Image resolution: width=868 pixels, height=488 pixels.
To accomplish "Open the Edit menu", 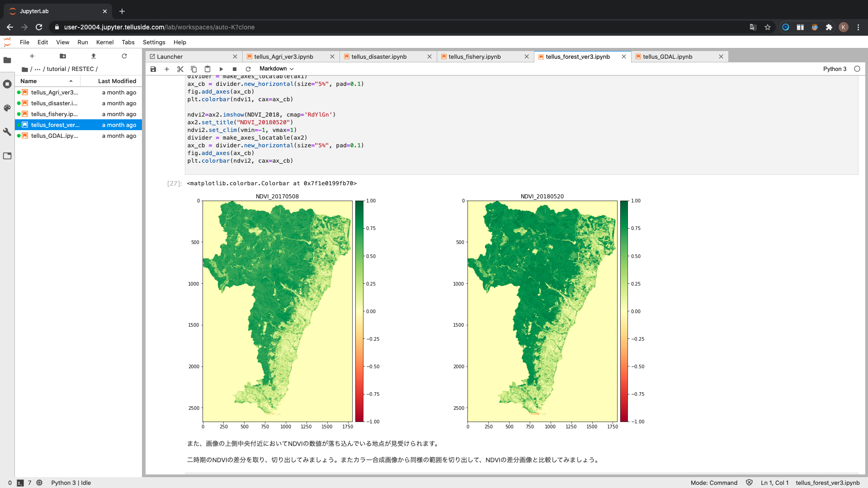I will (x=42, y=42).
